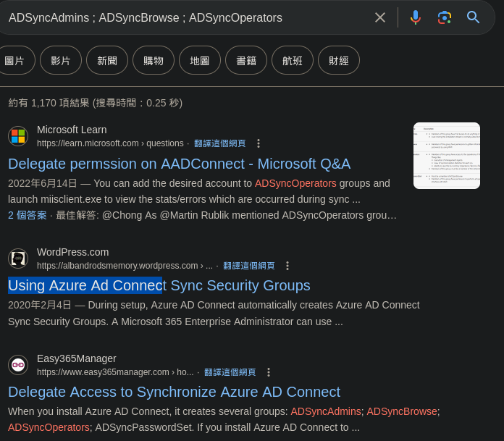Open more options for the Microsoft Learn result

point(259,143)
